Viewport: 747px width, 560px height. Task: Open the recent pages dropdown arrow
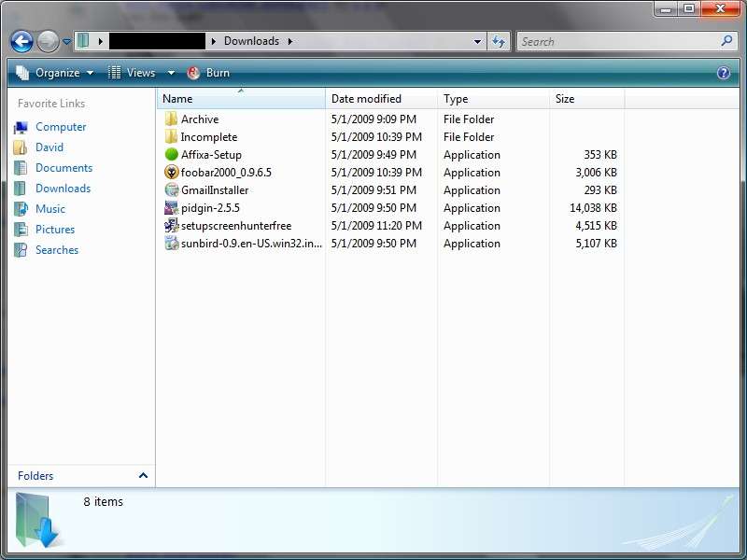click(x=66, y=42)
